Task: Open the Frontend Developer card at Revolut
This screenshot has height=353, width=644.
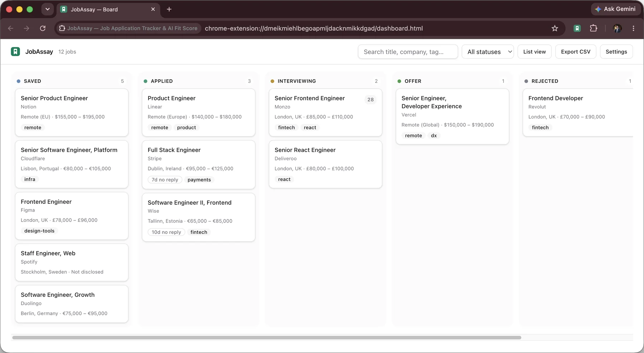Action: [x=578, y=113]
